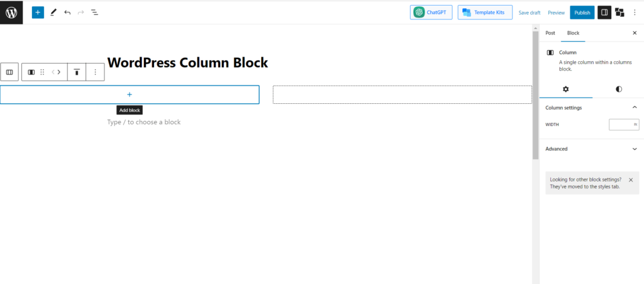Click the WordPress logo to exit editor
This screenshot has width=644, height=284.
pos(11,12)
